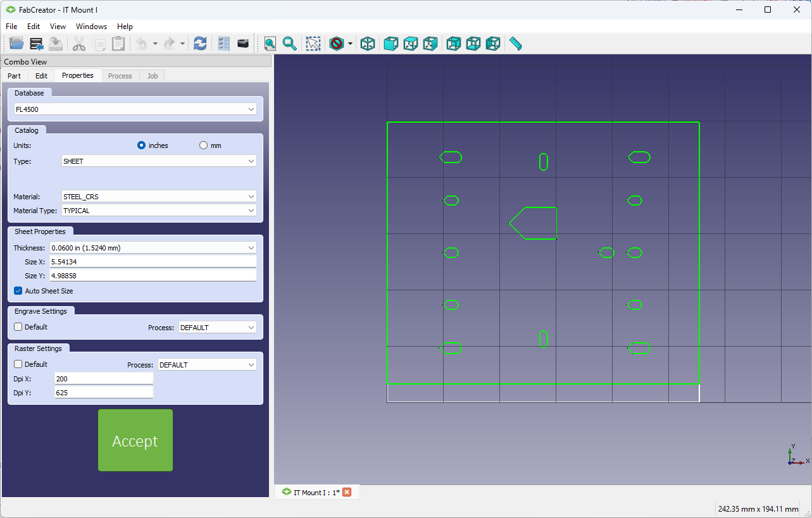Click the Refresh icon in toolbar

click(200, 44)
